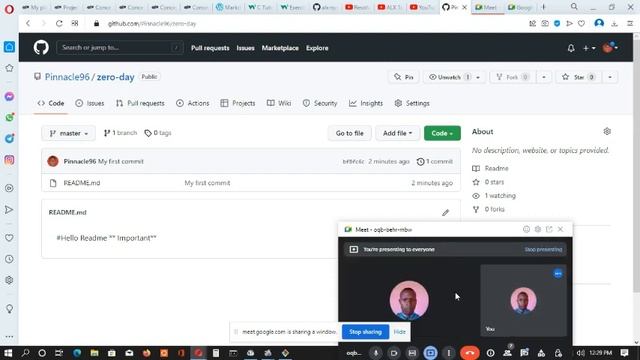
Task: Hide the screen sharing notification bar
Action: (400, 332)
